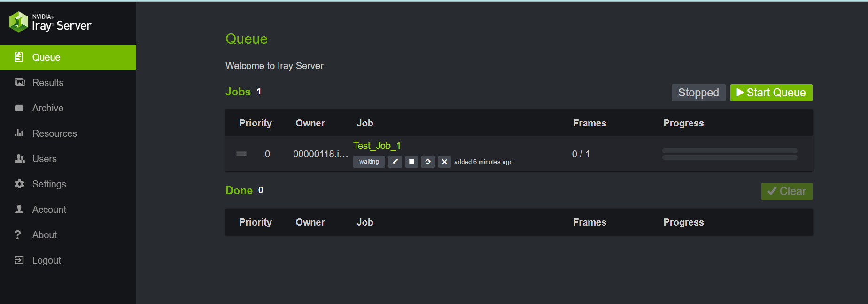Viewport: 868px width, 304px height.
Task: Remove Test_Job_1 with the X icon
Action: click(x=444, y=162)
